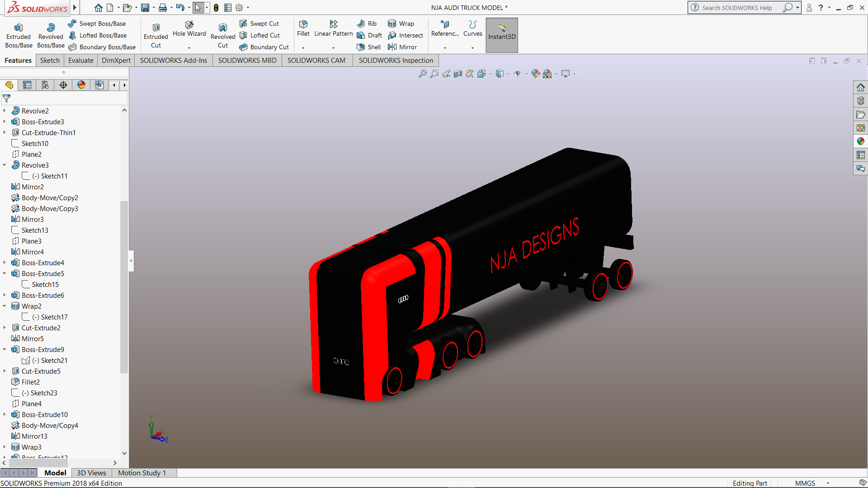This screenshot has width=868, height=488.
Task: Click the Swept Cut tool
Action: pyautogui.click(x=259, y=23)
